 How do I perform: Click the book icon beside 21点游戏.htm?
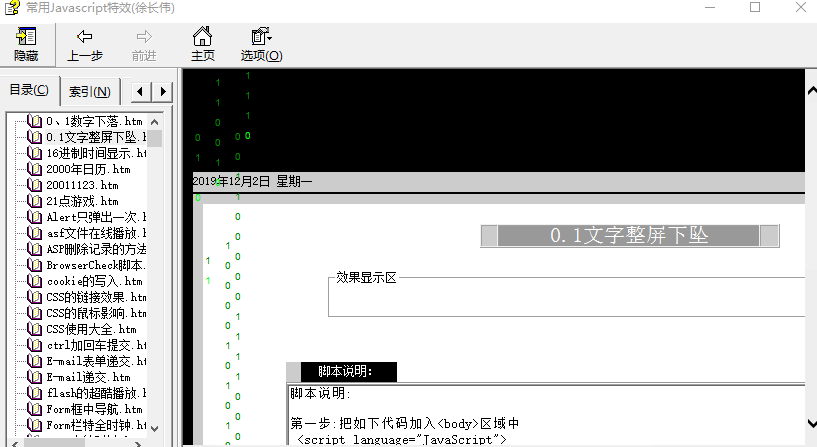tap(35, 201)
